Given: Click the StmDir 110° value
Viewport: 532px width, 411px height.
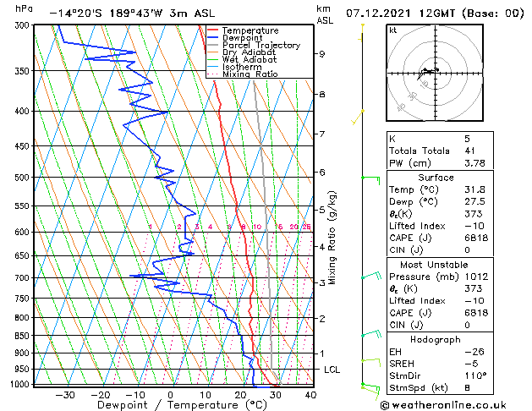Looking at the screenshot, I should coord(475,375).
